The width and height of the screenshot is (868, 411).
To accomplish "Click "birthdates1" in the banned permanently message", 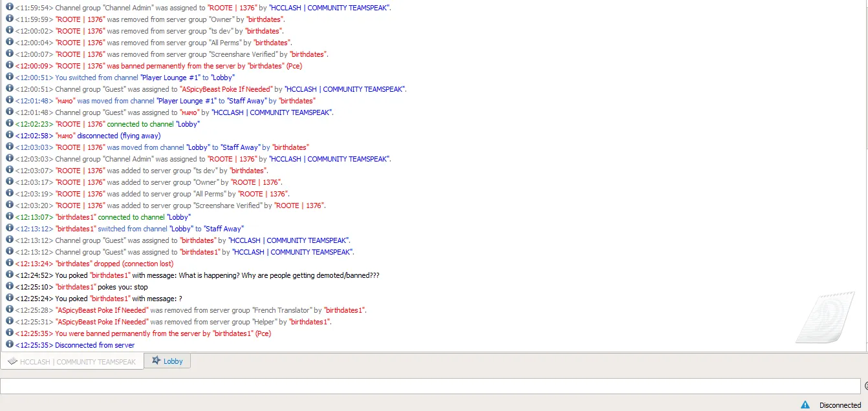I will point(232,333).
